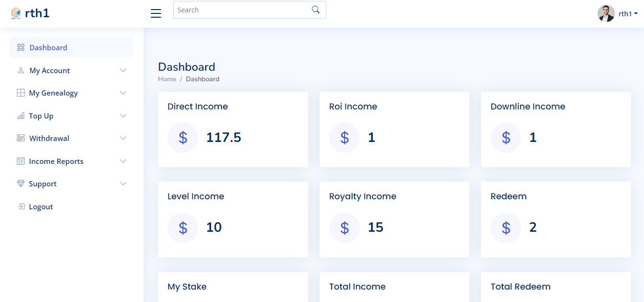Screen dimensions: 644x302
Task: Click the Support diamond icon
Action: tap(21, 183)
